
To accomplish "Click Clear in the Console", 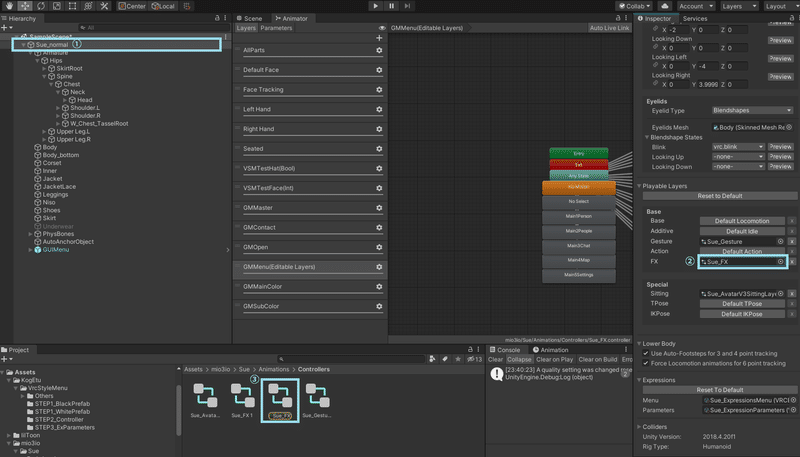I will click(495, 359).
